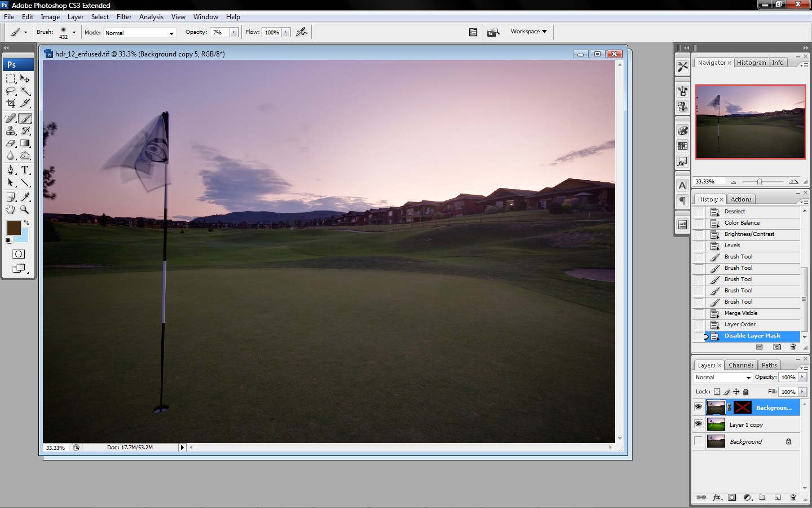Reset default foreground and background colors
812x508 pixels.
(8, 241)
